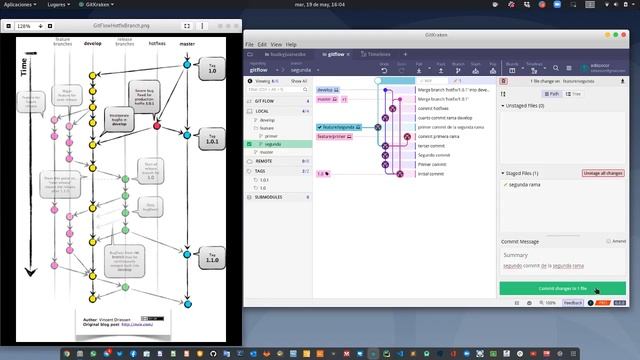Open the View menu in GitKraken
640x360 pixels.
click(276, 44)
